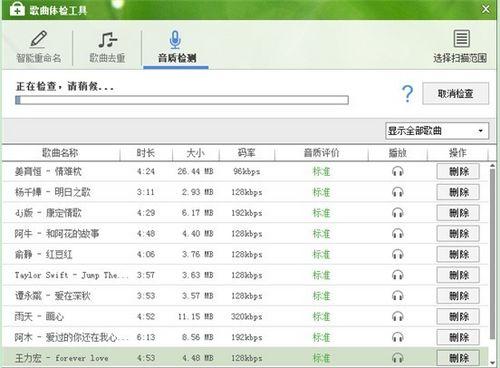
Task: Play 阿牛 song headphone icon
Action: pyautogui.click(x=397, y=234)
